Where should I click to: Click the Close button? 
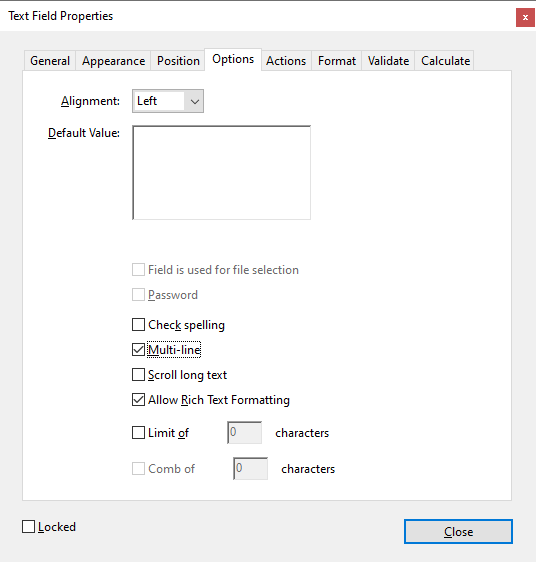point(458,532)
